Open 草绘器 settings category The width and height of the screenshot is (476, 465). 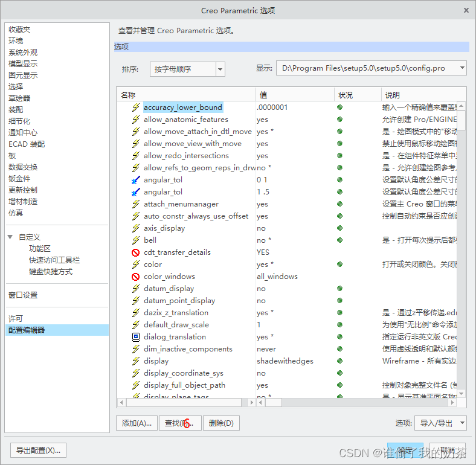point(19,98)
